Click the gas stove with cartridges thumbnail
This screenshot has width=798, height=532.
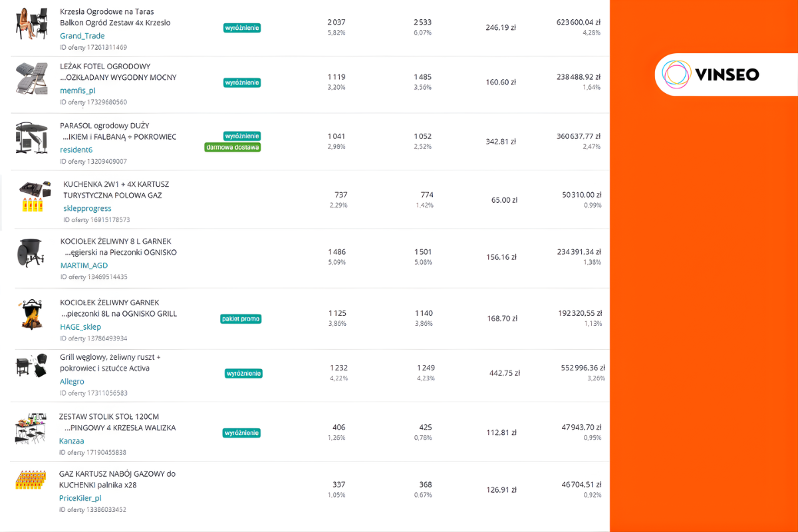tap(36, 196)
